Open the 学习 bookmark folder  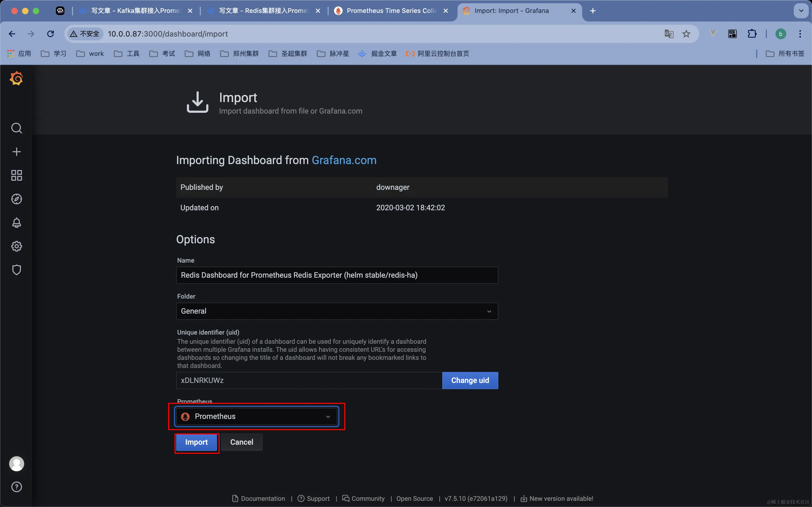coord(54,54)
